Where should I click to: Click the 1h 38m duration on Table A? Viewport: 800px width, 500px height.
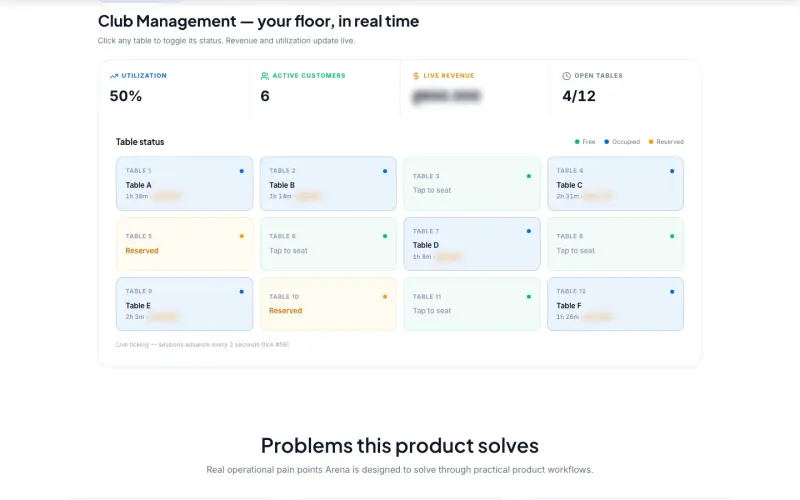click(137, 196)
